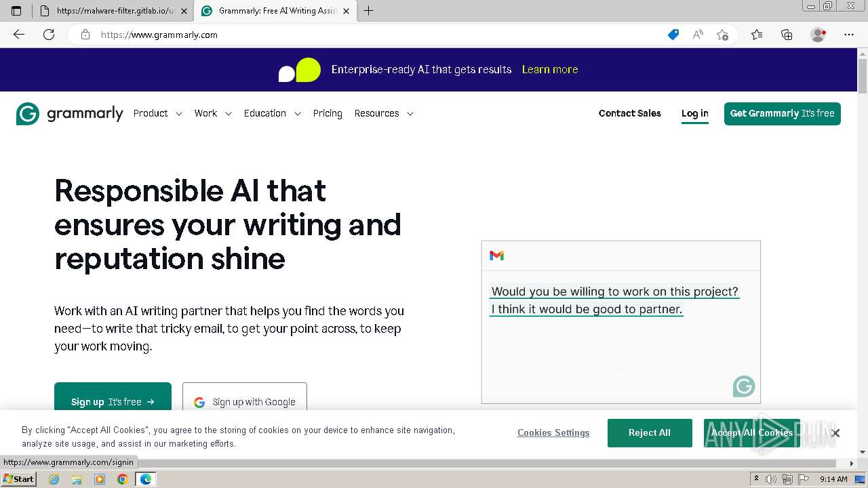The image size is (868, 488).
Task: Click the Grammarly blob logo in banner
Action: [x=300, y=70]
